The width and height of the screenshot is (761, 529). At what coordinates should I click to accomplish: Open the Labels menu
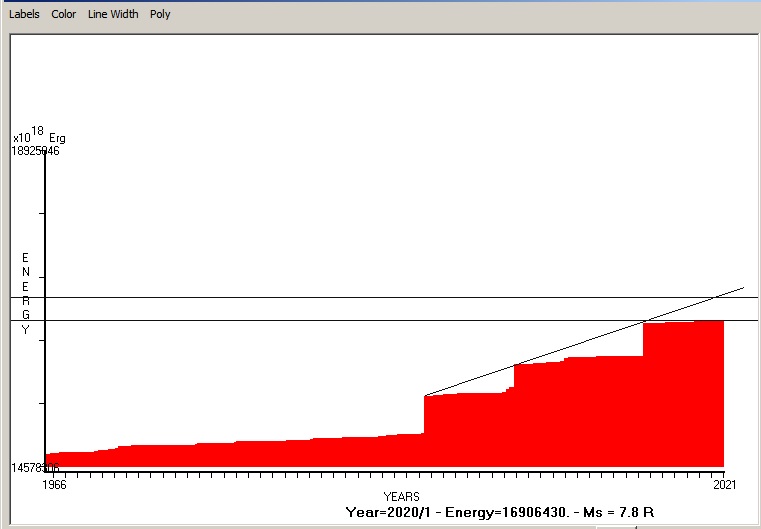(x=24, y=15)
